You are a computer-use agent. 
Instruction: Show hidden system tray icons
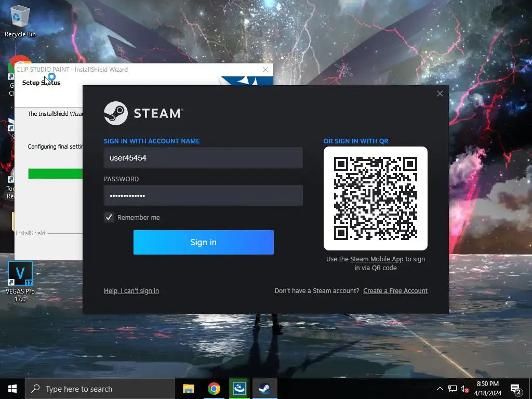(x=440, y=389)
